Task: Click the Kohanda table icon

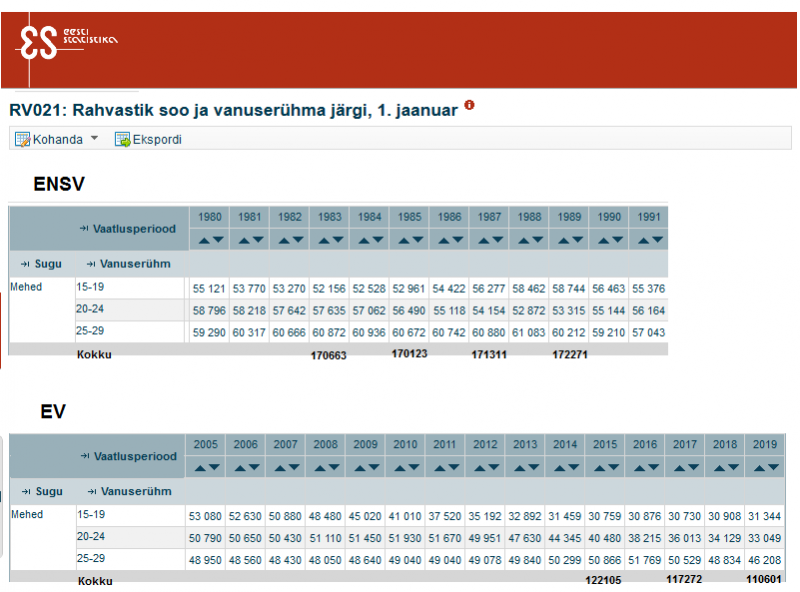Action: tap(22, 139)
